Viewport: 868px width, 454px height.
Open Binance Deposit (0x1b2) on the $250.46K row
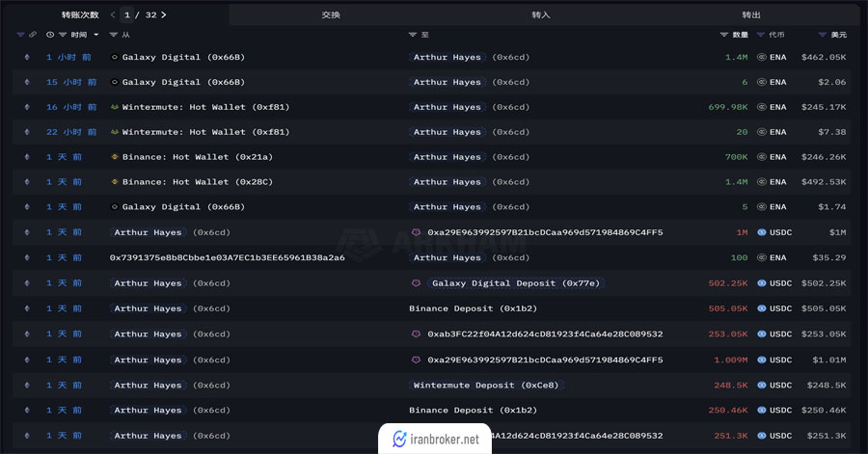(x=473, y=411)
